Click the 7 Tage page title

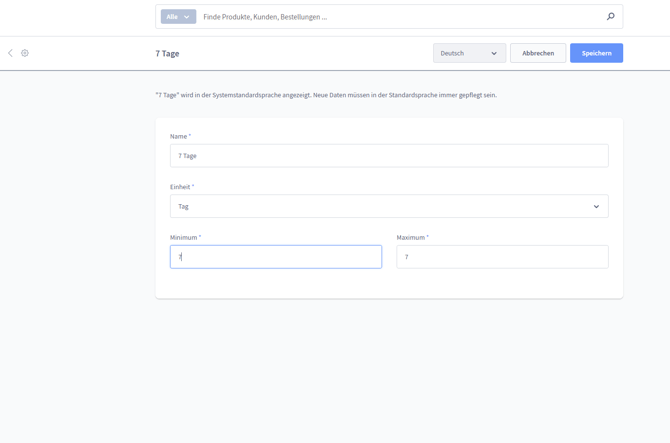167,53
